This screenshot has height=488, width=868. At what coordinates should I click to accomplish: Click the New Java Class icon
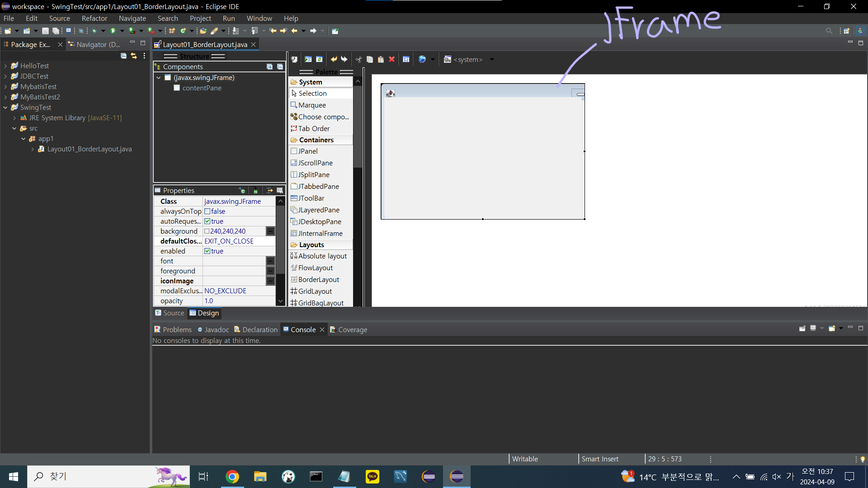pyautogui.click(x=183, y=31)
